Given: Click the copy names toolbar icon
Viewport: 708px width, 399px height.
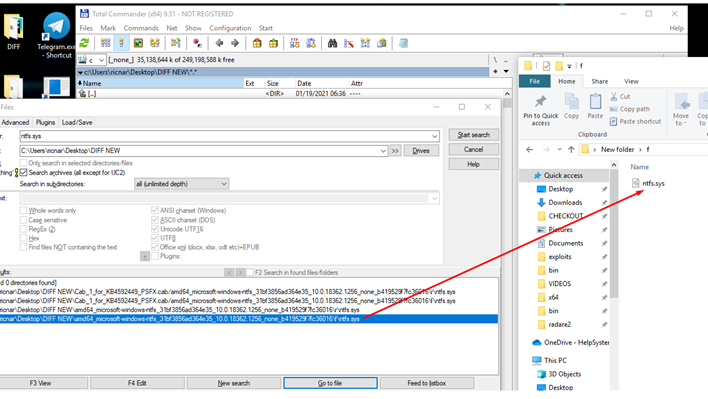Looking at the screenshot, I should [x=382, y=43].
